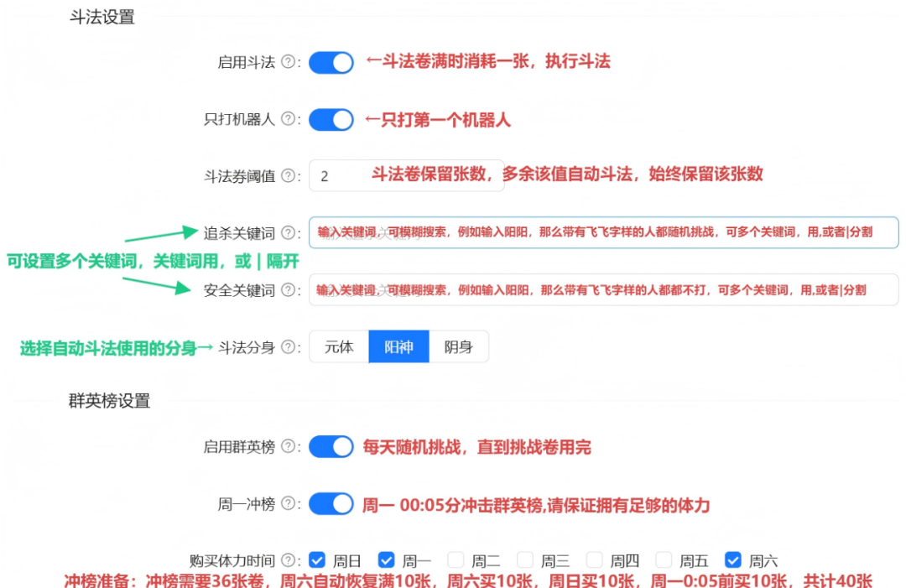Uncheck the 周日 checkbox
Screen dimensions: 906x588
317,560
